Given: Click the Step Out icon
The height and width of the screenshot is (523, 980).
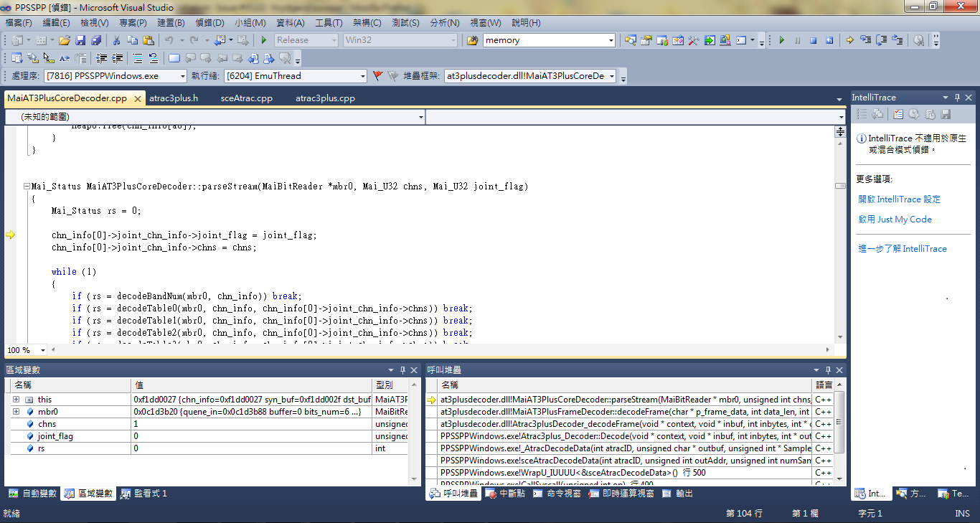Looking at the screenshot, I should click(897, 40).
